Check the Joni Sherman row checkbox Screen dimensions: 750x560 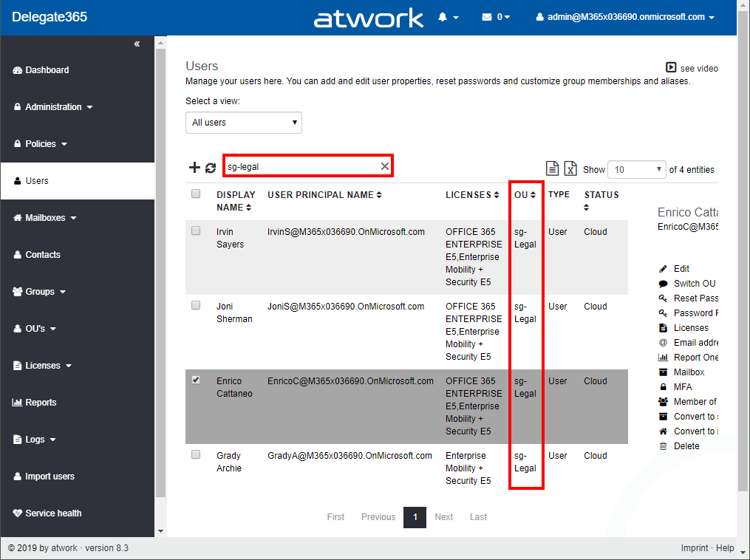(x=196, y=305)
